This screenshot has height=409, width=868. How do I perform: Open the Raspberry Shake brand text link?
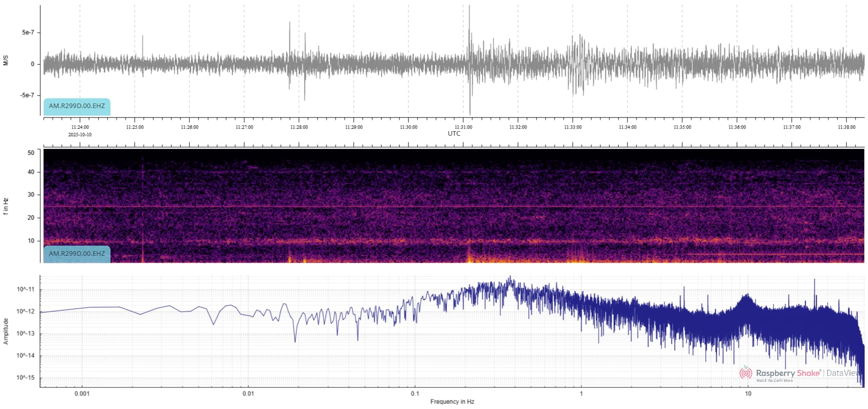point(788,373)
